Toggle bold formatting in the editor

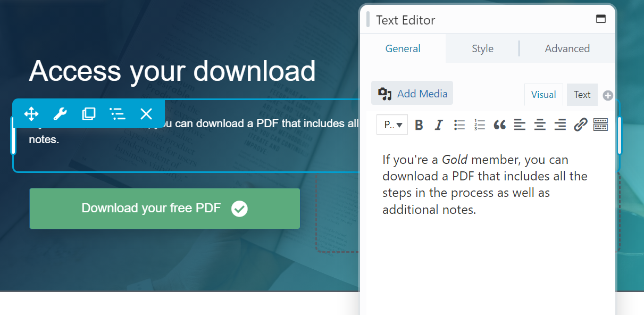[419, 125]
